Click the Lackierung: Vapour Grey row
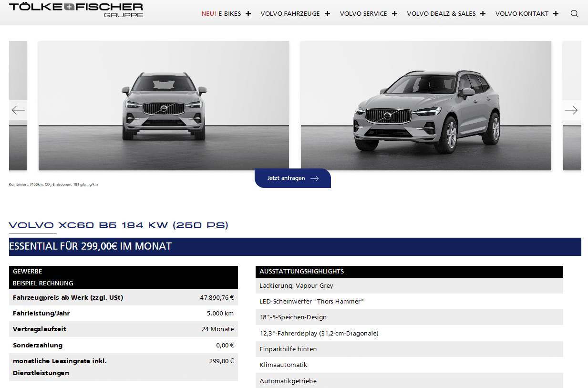This screenshot has height=388, width=588. tap(409, 285)
